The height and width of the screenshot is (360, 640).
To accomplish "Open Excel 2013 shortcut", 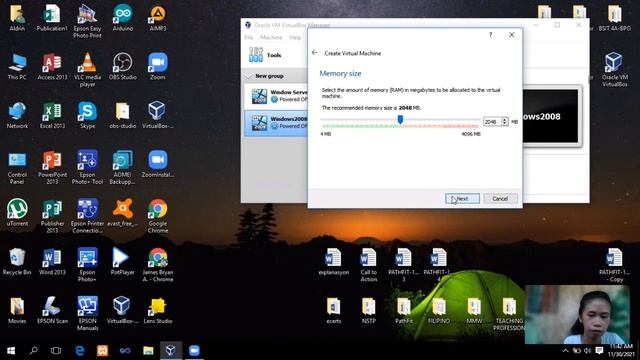I will point(52,116).
